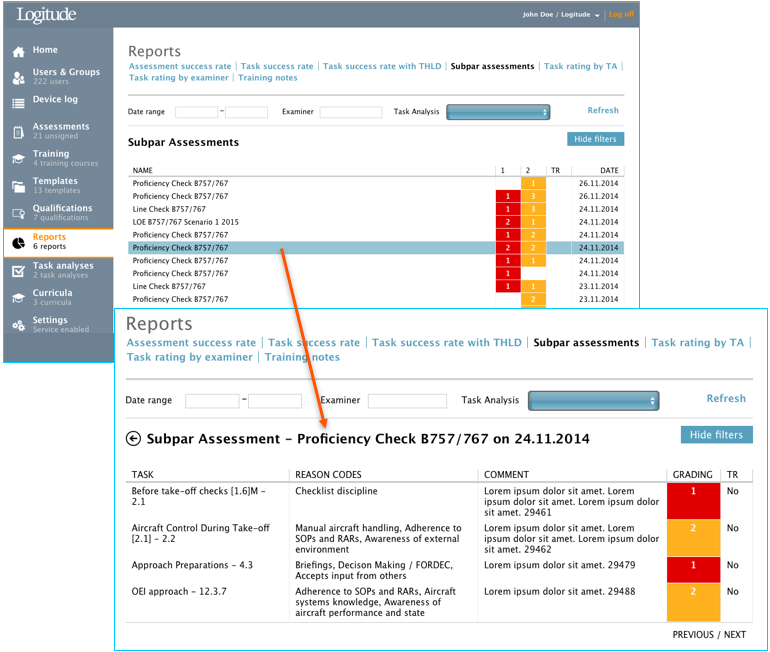Viewport: 770px width, 652px height.
Task: Click the DATE column header
Action: 609,170
